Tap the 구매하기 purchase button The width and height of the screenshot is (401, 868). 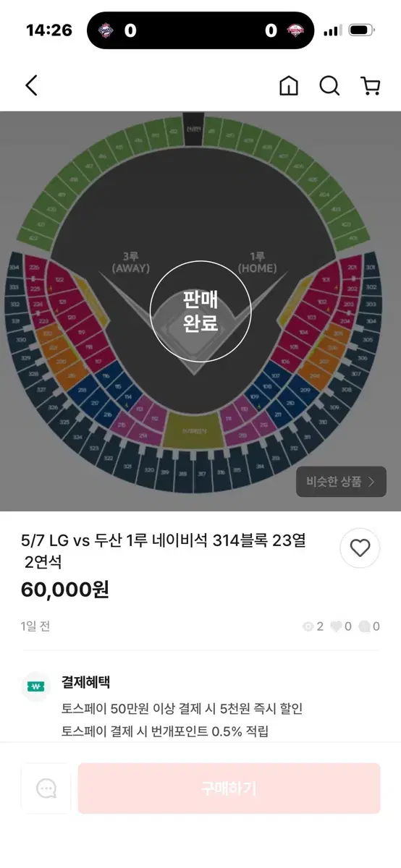(x=229, y=788)
